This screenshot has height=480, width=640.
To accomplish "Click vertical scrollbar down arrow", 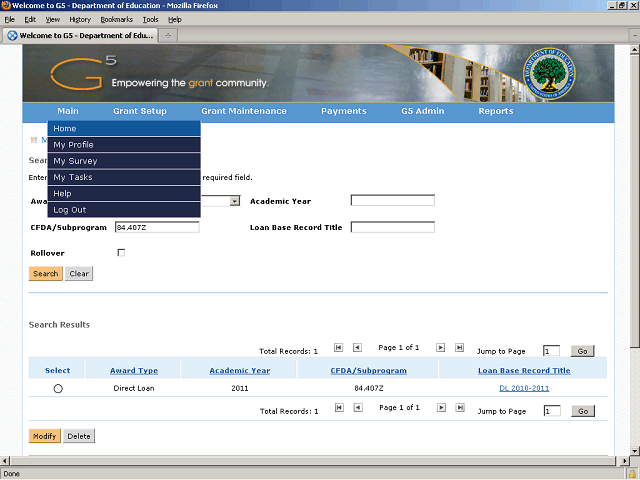I will [634, 451].
